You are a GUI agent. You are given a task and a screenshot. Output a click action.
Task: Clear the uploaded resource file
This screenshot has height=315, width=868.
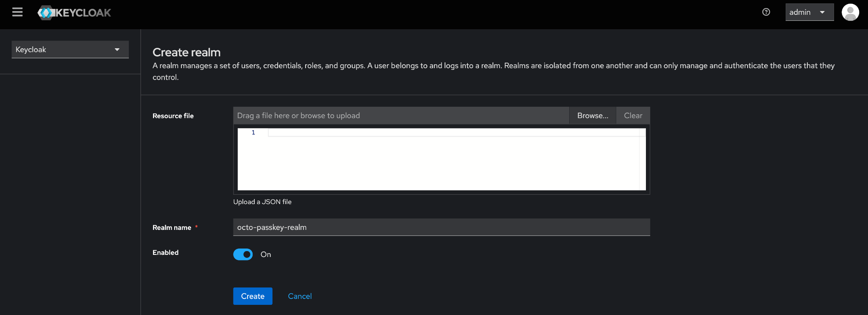point(633,116)
